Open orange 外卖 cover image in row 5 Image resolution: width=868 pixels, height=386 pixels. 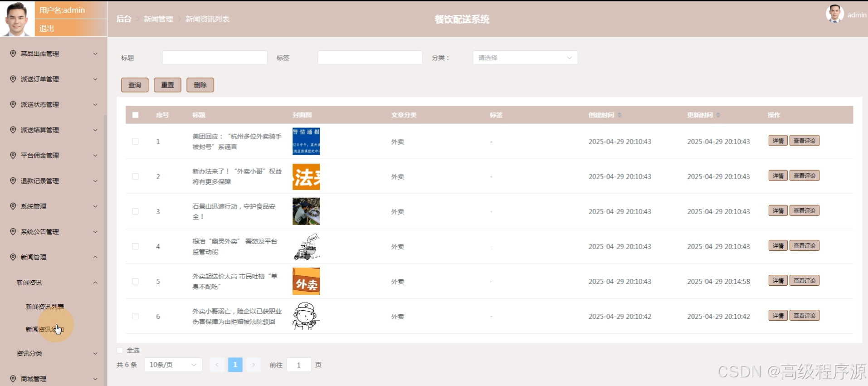pyautogui.click(x=306, y=281)
